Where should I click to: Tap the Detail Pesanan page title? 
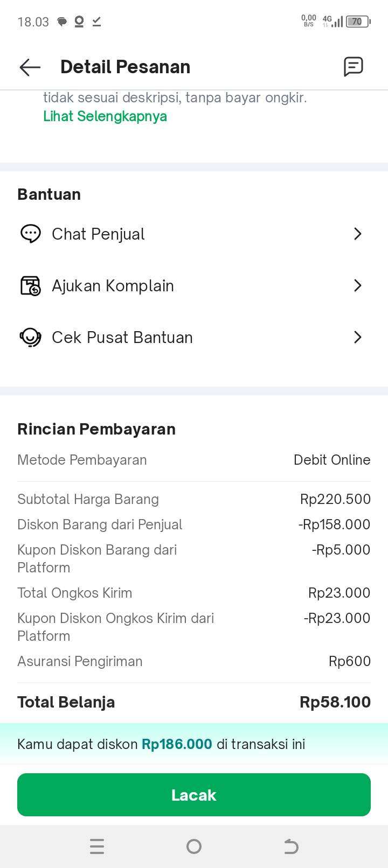pyautogui.click(x=126, y=67)
